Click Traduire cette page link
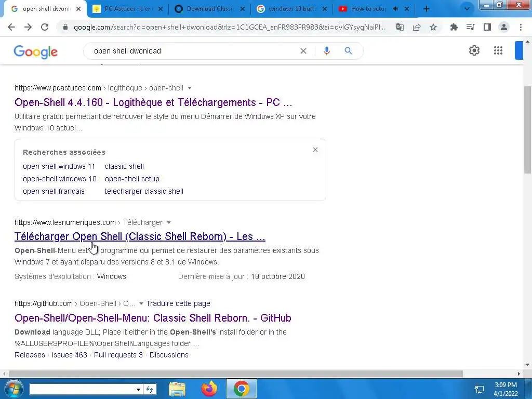The width and height of the screenshot is (532, 399). [178, 303]
